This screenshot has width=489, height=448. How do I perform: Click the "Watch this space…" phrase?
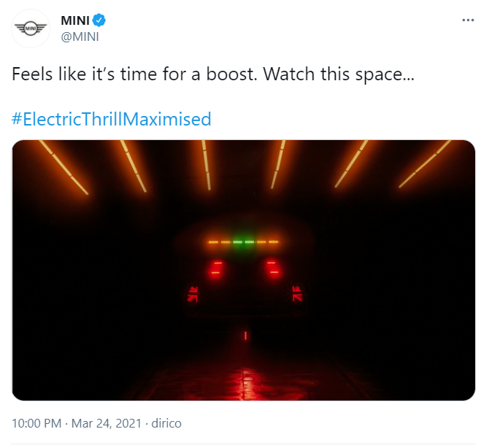click(339, 74)
